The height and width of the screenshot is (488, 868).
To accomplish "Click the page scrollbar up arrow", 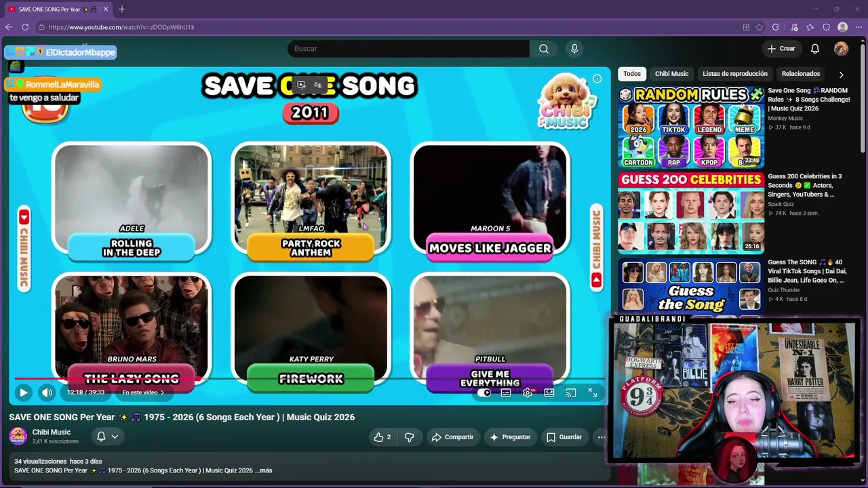I will 864,41.
